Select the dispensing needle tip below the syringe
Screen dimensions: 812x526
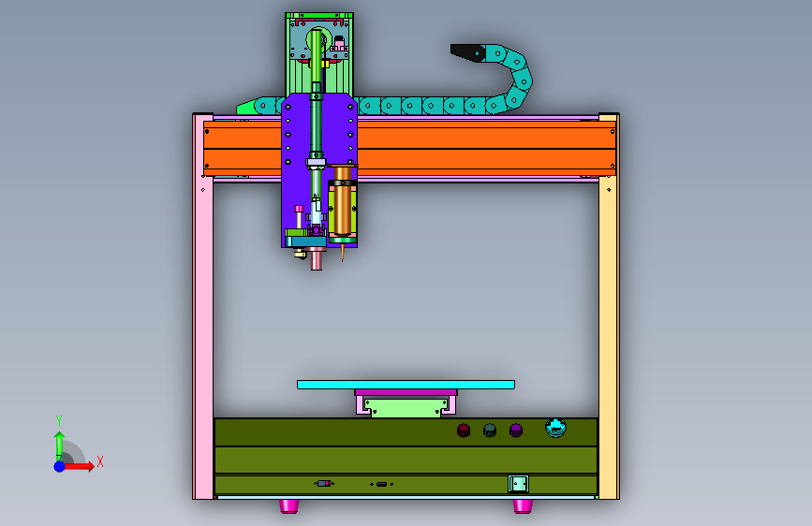342,253
